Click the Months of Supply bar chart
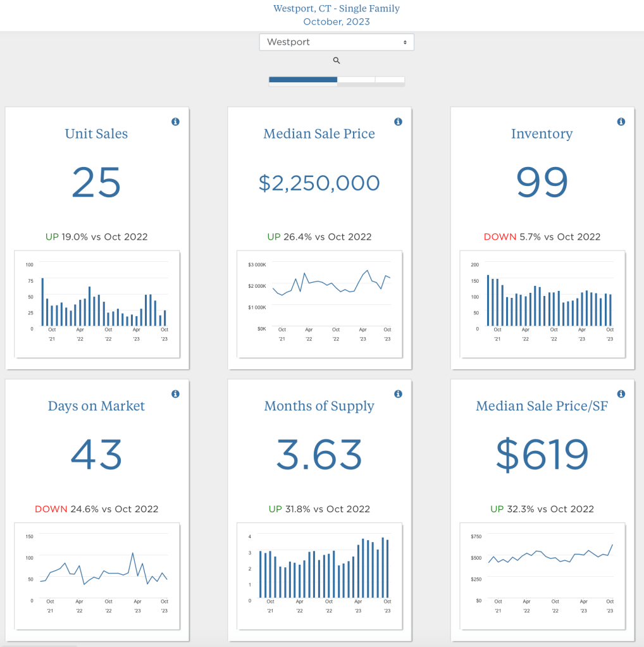This screenshot has width=644, height=647. [320, 576]
